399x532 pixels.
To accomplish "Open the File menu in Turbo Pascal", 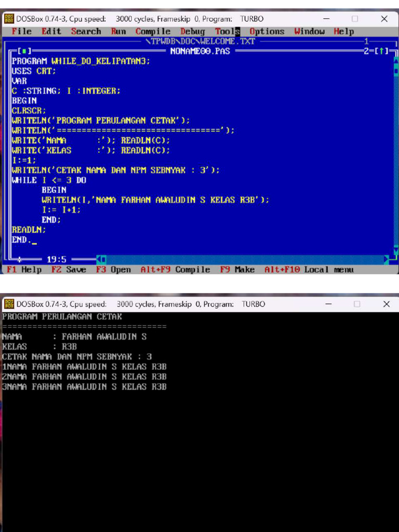I will point(22,32).
